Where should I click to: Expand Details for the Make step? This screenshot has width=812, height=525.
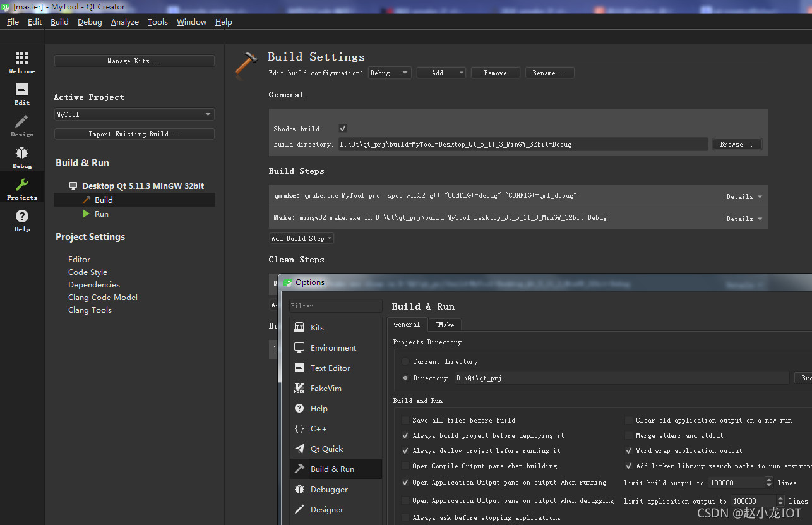coord(744,219)
